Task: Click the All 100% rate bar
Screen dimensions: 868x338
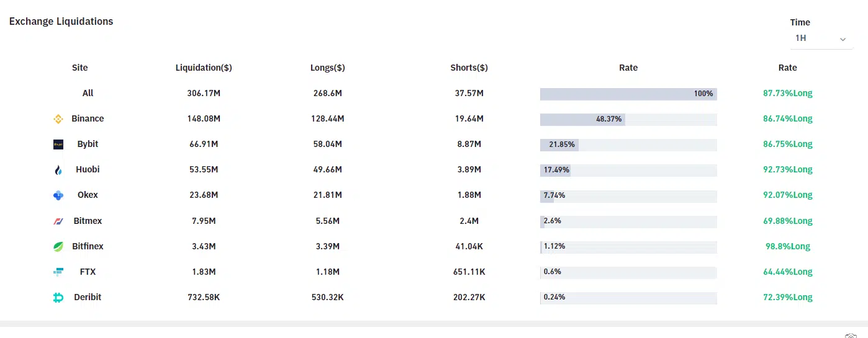Action: (628, 94)
